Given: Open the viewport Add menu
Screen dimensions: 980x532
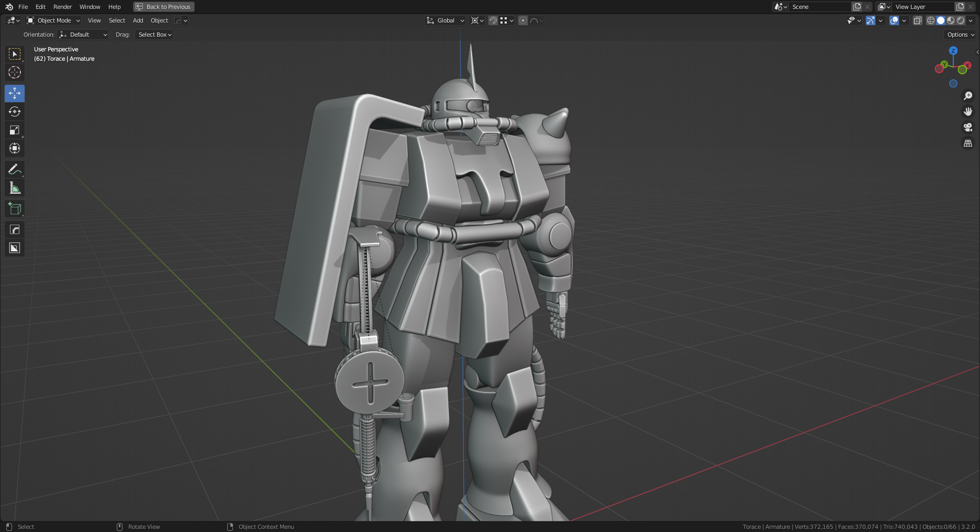Looking at the screenshot, I should 138,20.
